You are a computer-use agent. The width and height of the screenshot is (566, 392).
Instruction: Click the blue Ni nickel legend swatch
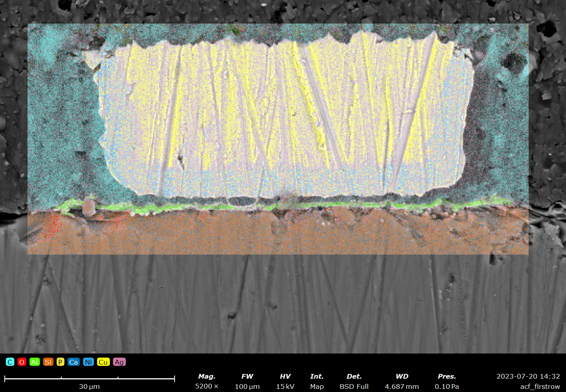coord(88,362)
